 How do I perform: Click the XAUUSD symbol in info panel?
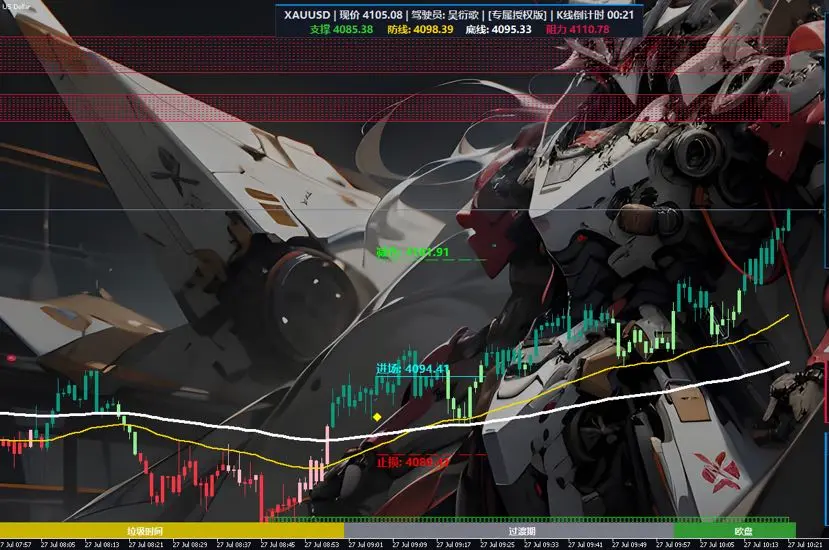tap(307, 15)
